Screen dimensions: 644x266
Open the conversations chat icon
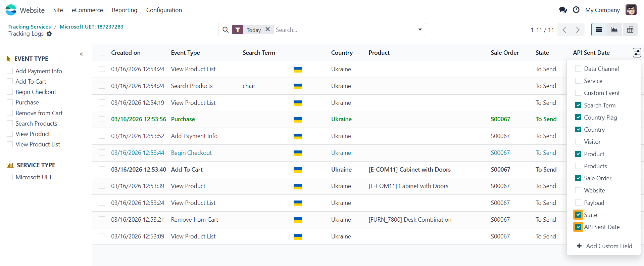click(563, 10)
